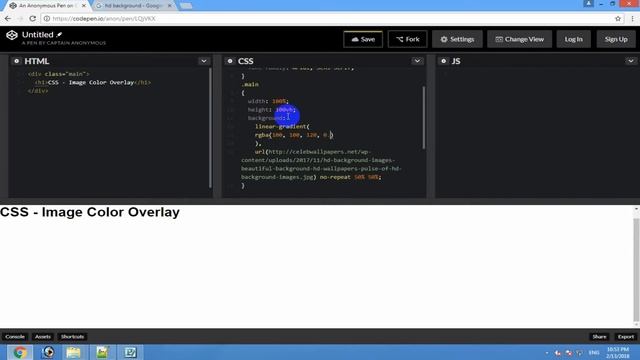Expand the HTML panel dropdown chevron
The height and width of the screenshot is (360, 640).
[x=204, y=61]
